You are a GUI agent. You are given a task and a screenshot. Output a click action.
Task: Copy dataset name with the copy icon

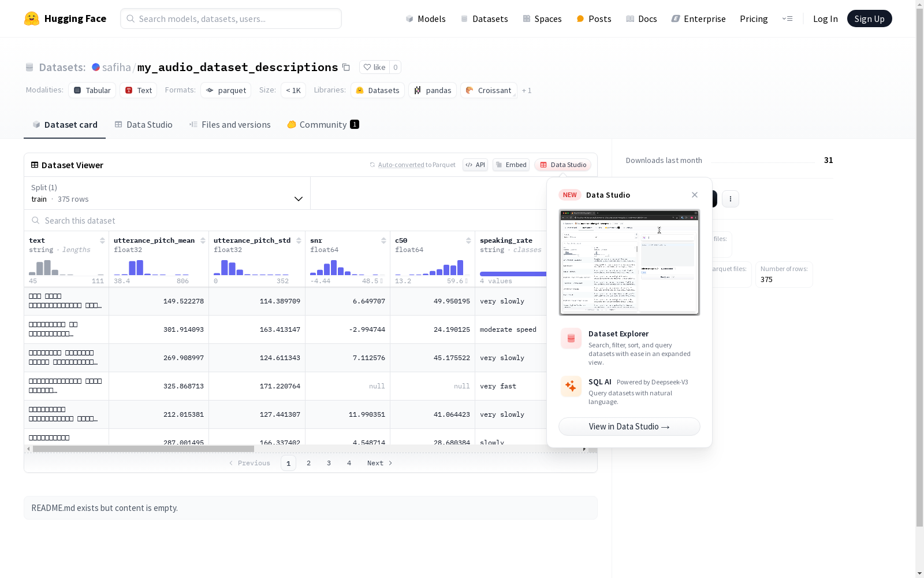coord(346,67)
